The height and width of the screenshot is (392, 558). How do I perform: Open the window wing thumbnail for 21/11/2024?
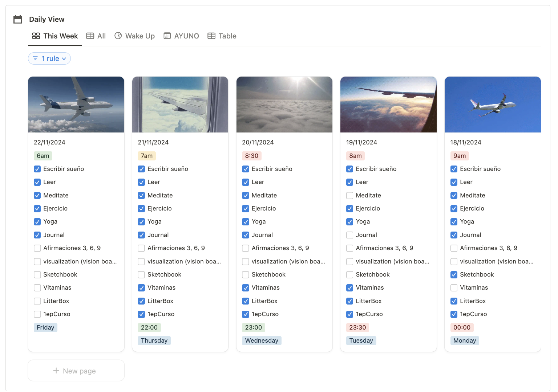point(180,105)
